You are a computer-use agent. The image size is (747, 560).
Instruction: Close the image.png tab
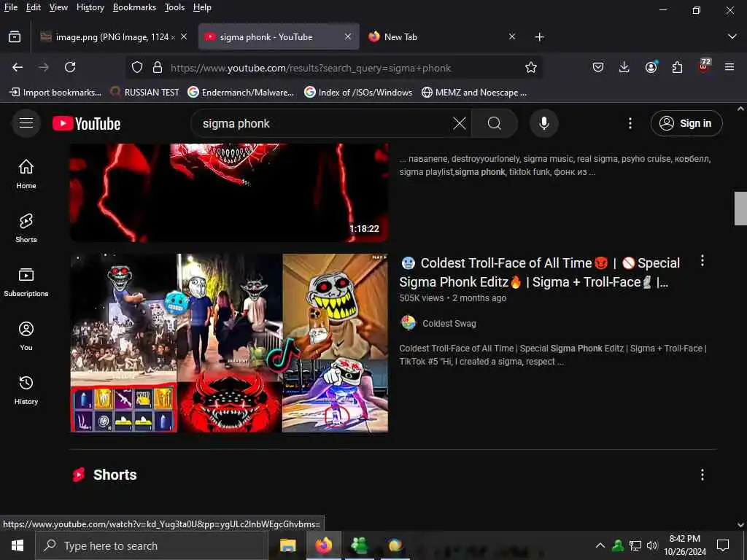(x=184, y=36)
